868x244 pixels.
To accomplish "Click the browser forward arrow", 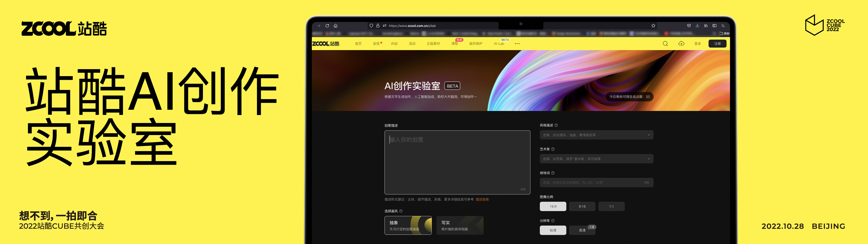I will point(318,26).
